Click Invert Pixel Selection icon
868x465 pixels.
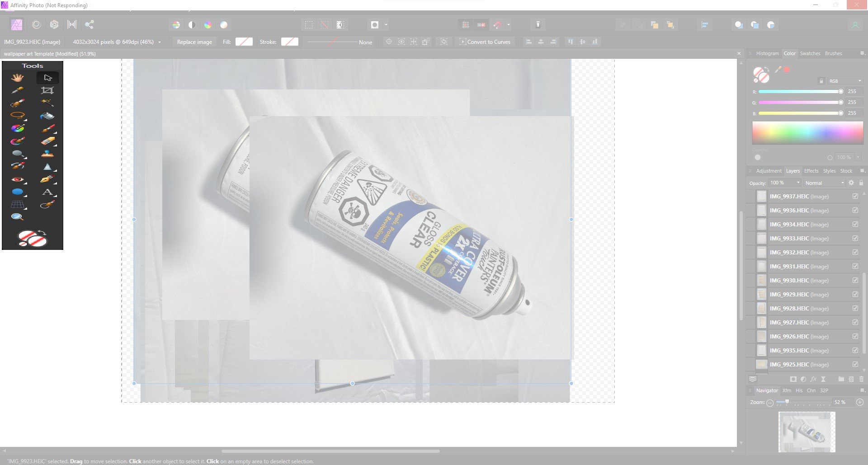tap(340, 25)
